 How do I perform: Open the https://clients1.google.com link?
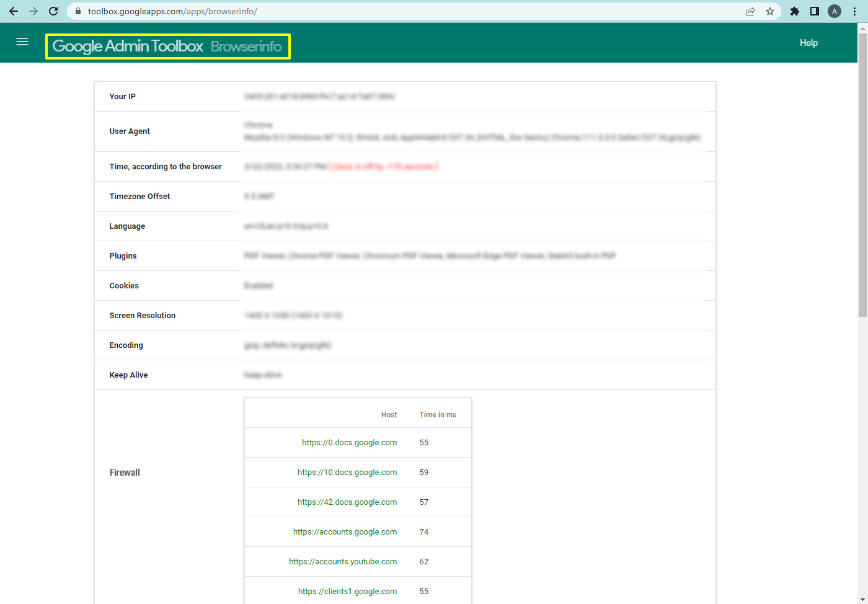pos(348,591)
